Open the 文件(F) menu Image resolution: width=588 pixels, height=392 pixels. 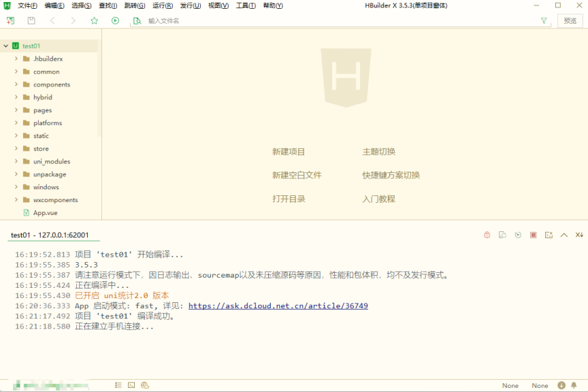coord(27,5)
